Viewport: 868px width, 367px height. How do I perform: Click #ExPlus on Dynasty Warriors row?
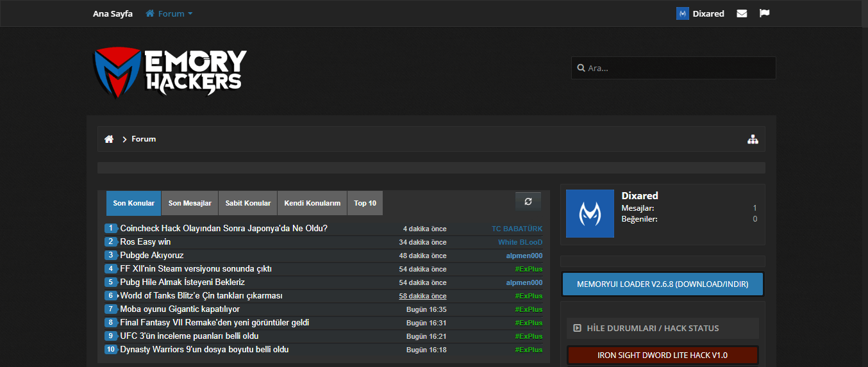(528, 350)
